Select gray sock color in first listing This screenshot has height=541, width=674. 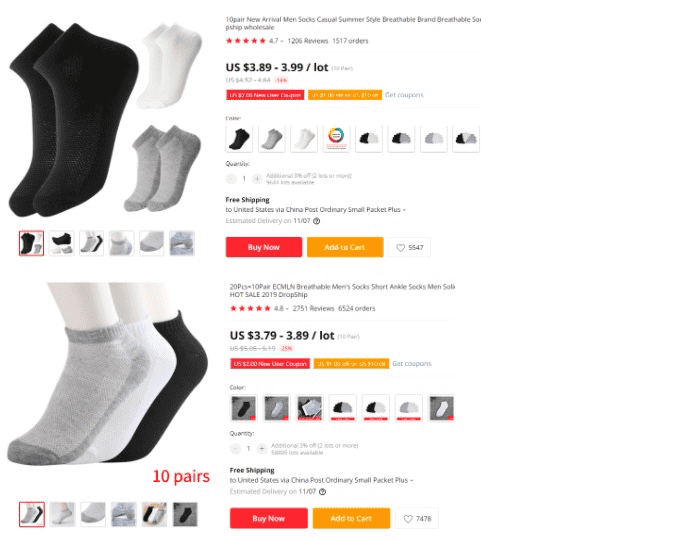pos(272,139)
